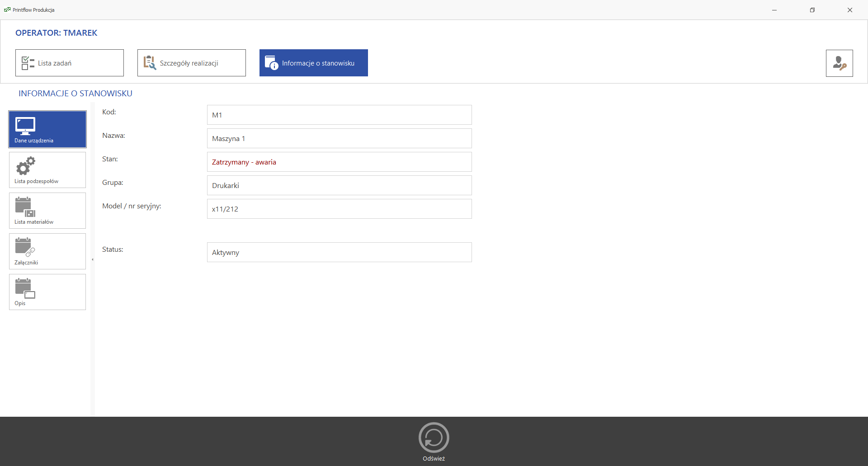Select the Informacje o stanowisku tab
Viewport: 868px width, 466px height.
tap(313, 63)
